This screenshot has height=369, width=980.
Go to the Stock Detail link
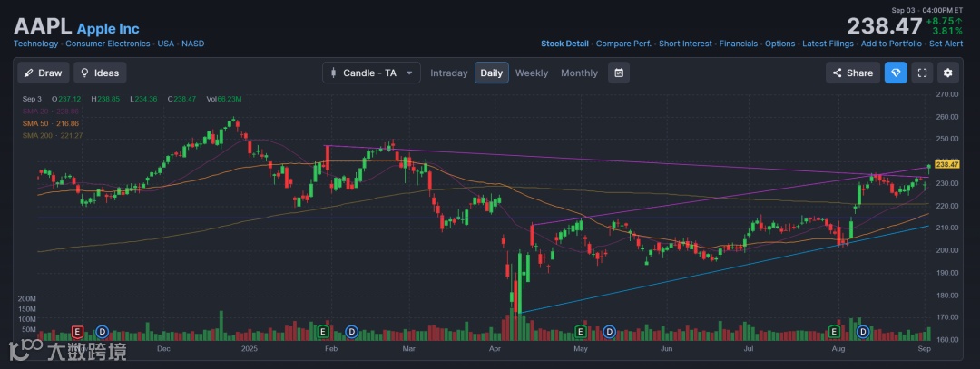pyautogui.click(x=564, y=44)
